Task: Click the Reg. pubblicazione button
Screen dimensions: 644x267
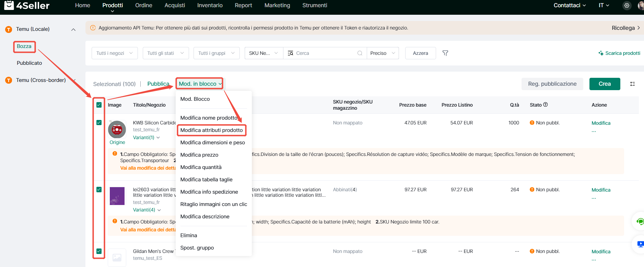Action: click(552, 84)
